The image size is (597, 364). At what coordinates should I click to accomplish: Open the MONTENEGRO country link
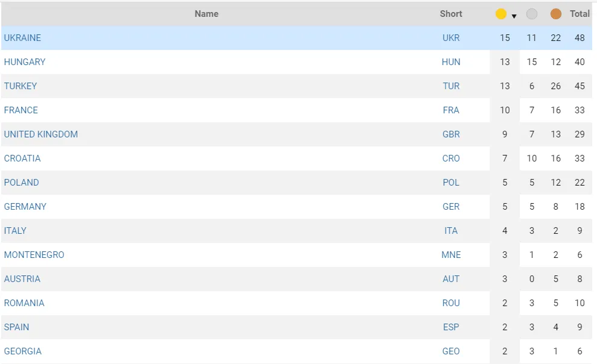(x=34, y=255)
